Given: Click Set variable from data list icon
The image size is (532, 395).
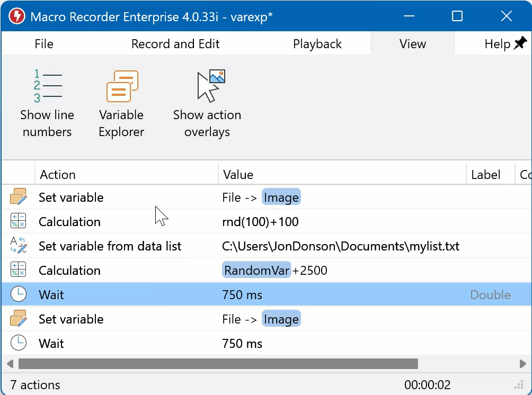Looking at the screenshot, I should [x=19, y=246].
